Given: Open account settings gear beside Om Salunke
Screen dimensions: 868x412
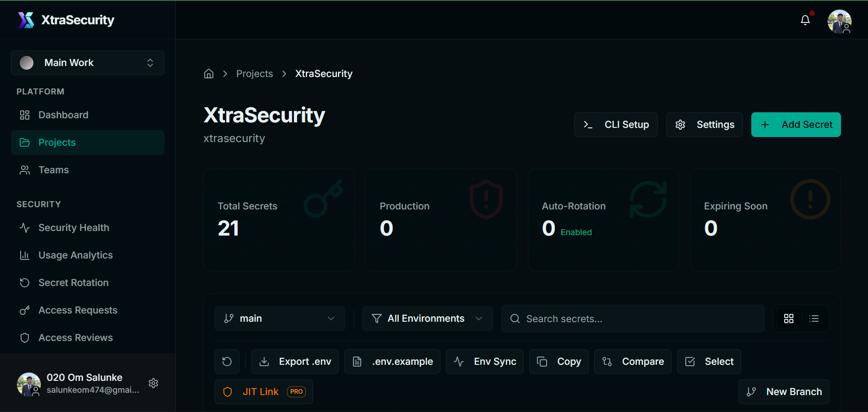Looking at the screenshot, I should pos(153,383).
